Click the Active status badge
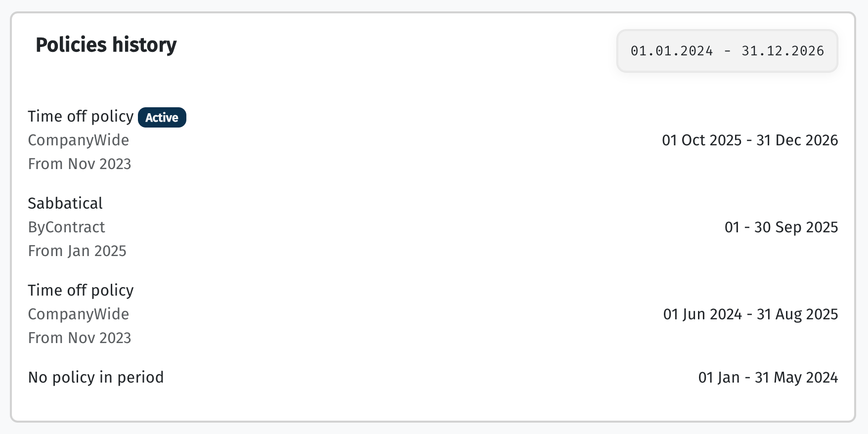868x434 pixels. pos(162,118)
